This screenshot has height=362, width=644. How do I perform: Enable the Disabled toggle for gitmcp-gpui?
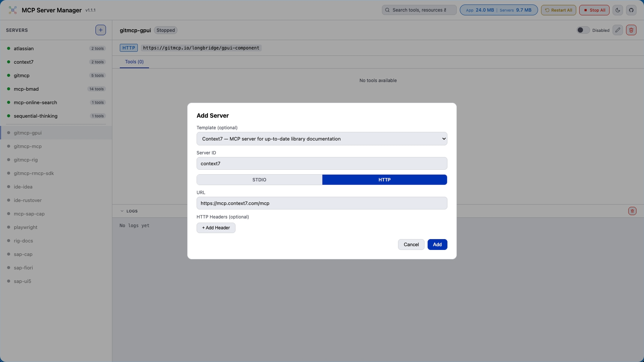click(x=583, y=30)
